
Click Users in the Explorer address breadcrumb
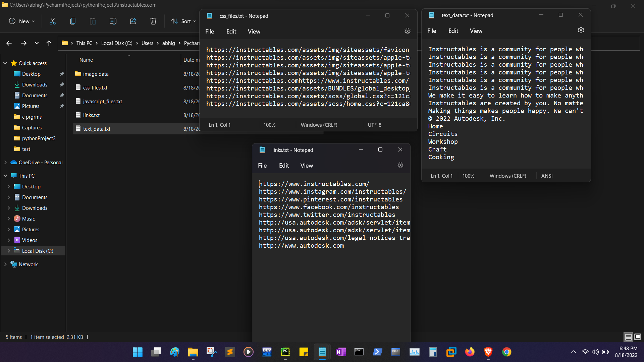point(147,43)
